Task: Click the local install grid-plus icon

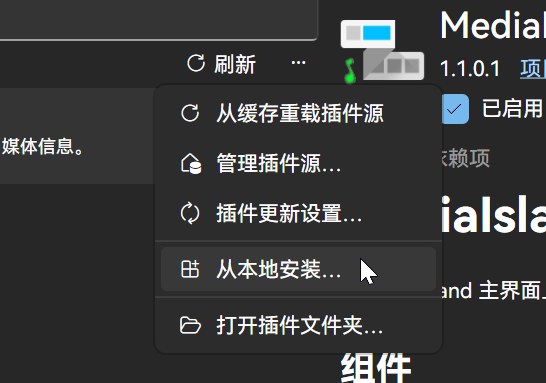Action: pos(190,269)
